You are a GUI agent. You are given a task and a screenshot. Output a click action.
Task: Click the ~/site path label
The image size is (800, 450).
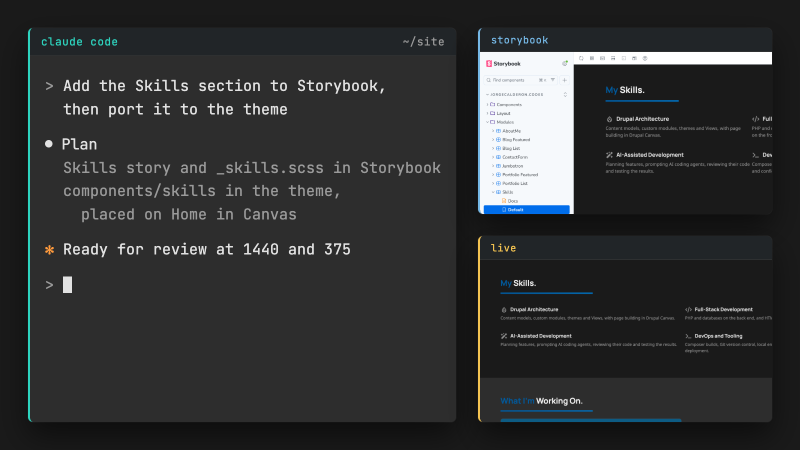423,42
